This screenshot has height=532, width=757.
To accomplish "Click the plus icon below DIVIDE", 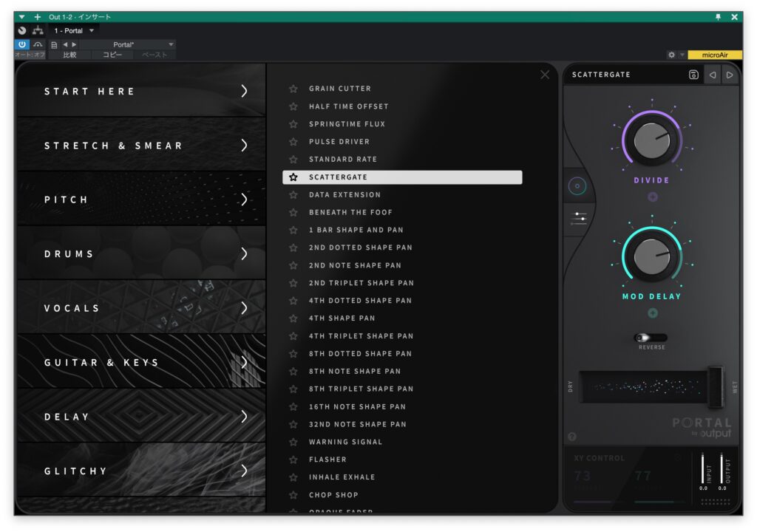I will coord(652,197).
